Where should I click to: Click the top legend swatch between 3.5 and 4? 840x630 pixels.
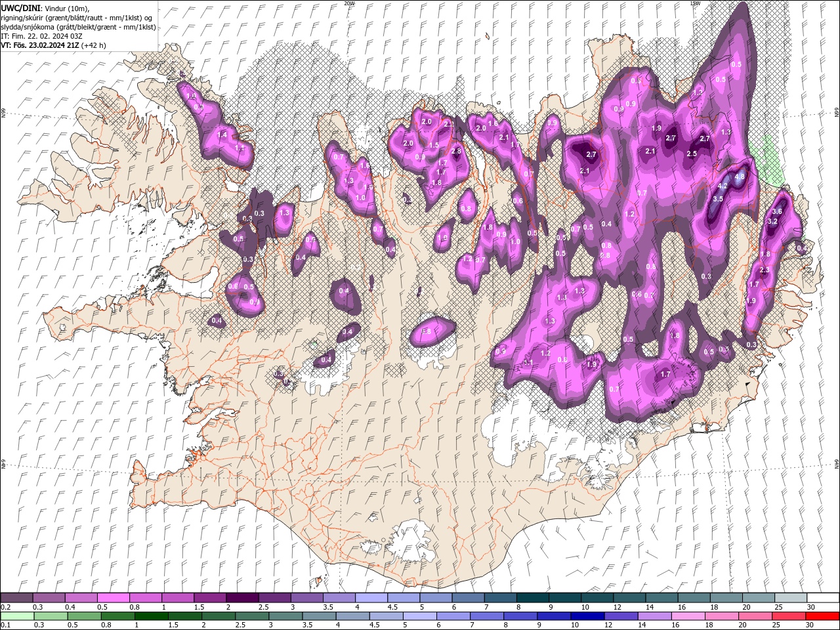(339, 598)
